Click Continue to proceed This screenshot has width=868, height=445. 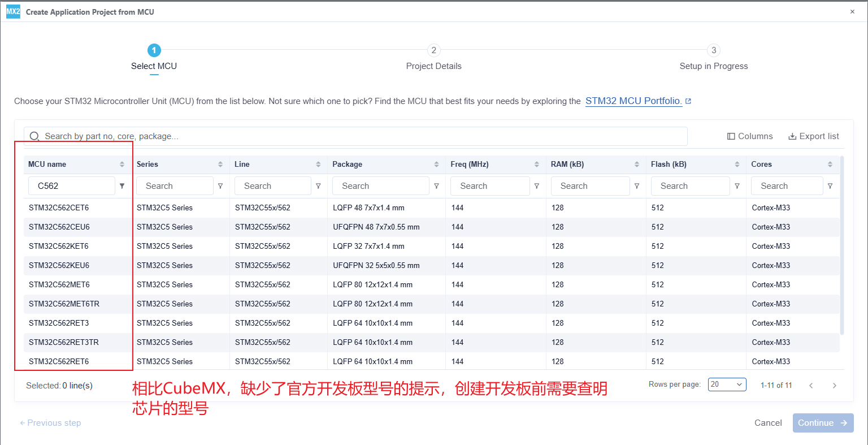tap(823, 423)
